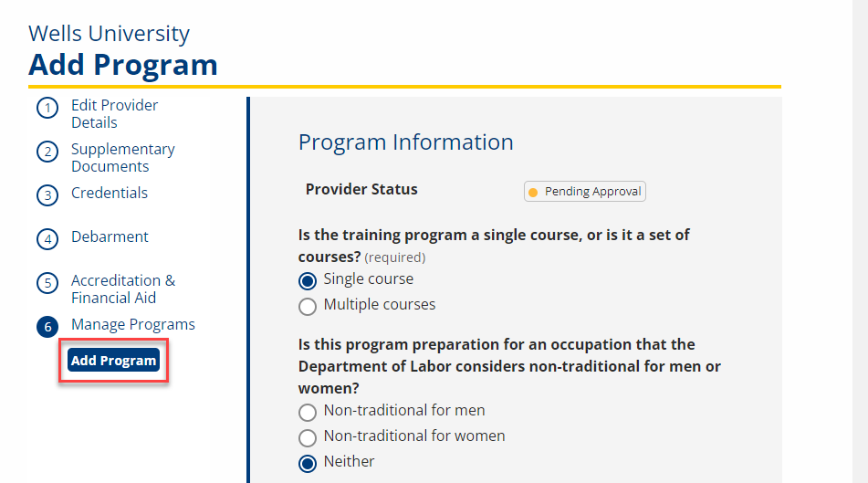
Task: Click step 3 circle icon
Action: (47, 195)
